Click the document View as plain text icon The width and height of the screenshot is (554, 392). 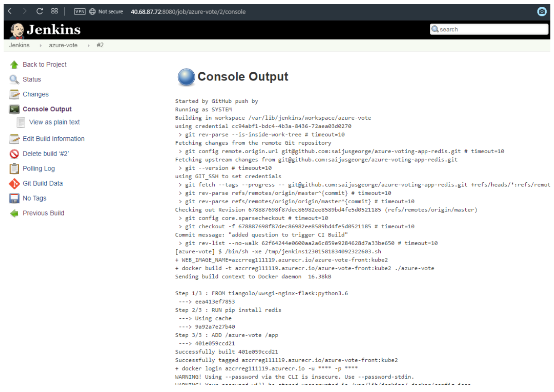pos(20,122)
